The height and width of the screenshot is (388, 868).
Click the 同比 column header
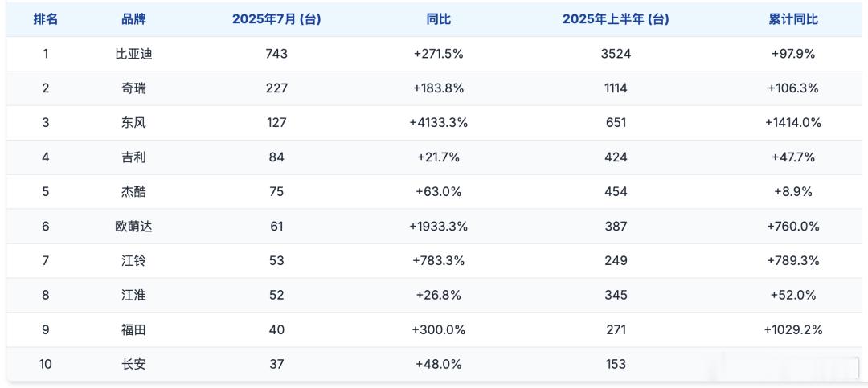pos(439,19)
